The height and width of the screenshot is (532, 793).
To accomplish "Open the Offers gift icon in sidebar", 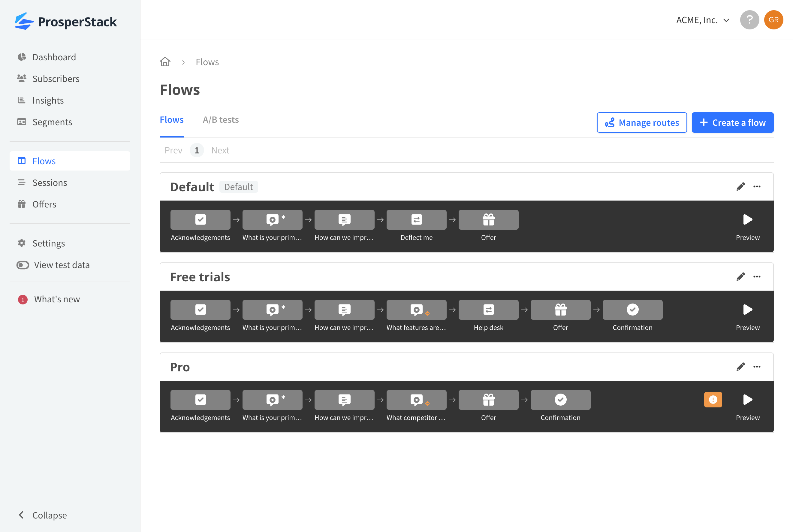I will (22, 204).
